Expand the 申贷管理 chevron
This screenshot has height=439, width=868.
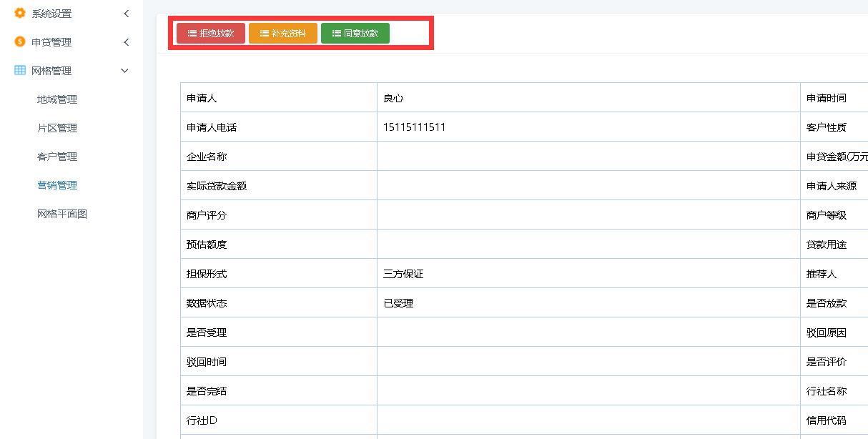click(126, 42)
